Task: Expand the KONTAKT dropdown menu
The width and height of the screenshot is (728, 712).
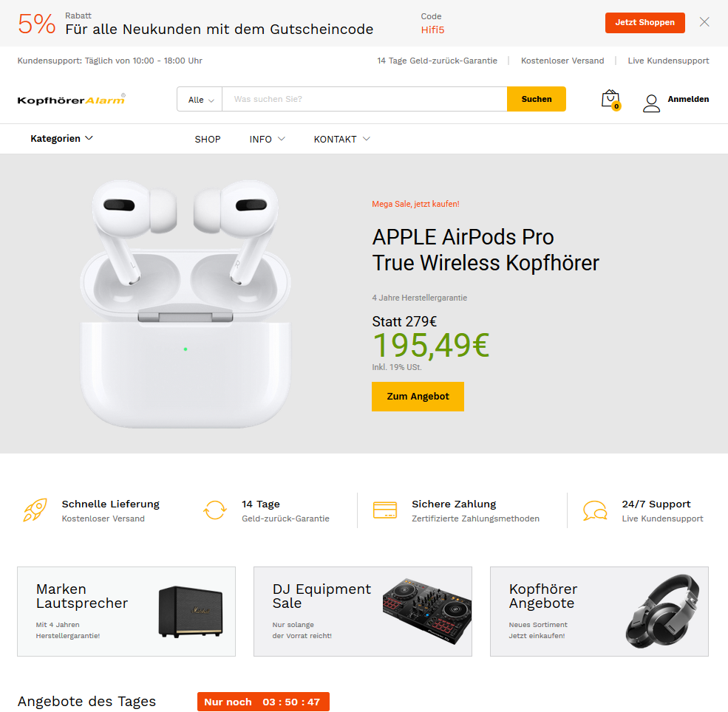Action: coord(341,139)
